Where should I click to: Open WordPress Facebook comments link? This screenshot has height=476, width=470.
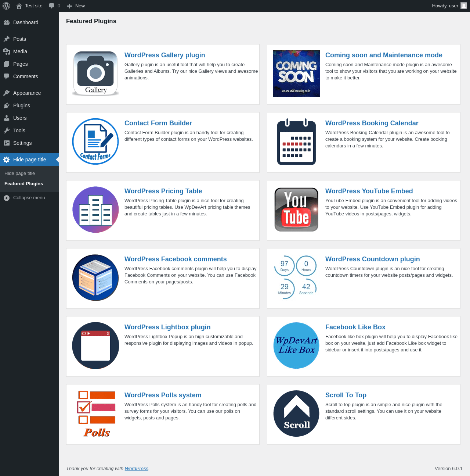tap(176, 259)
